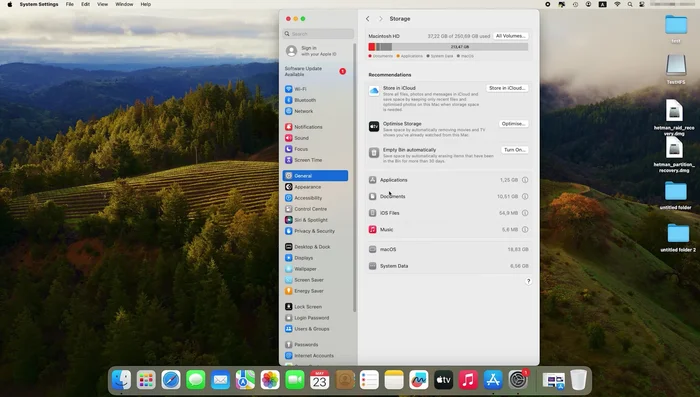The height and width of the screenshot is (397, 700).
Task: Select the TestHFS drive on desktop
Action: point(676,69)
